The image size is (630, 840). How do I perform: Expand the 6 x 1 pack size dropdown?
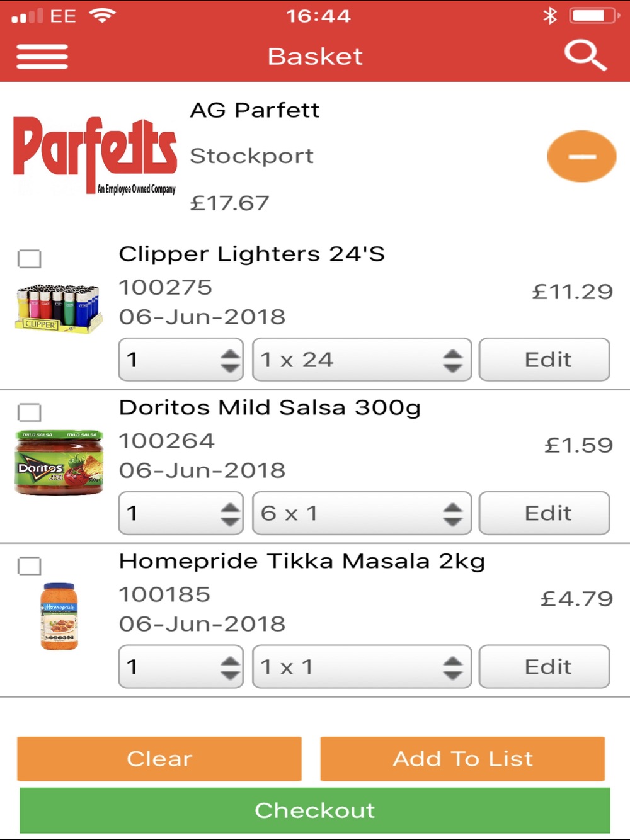tap(362, 513)
